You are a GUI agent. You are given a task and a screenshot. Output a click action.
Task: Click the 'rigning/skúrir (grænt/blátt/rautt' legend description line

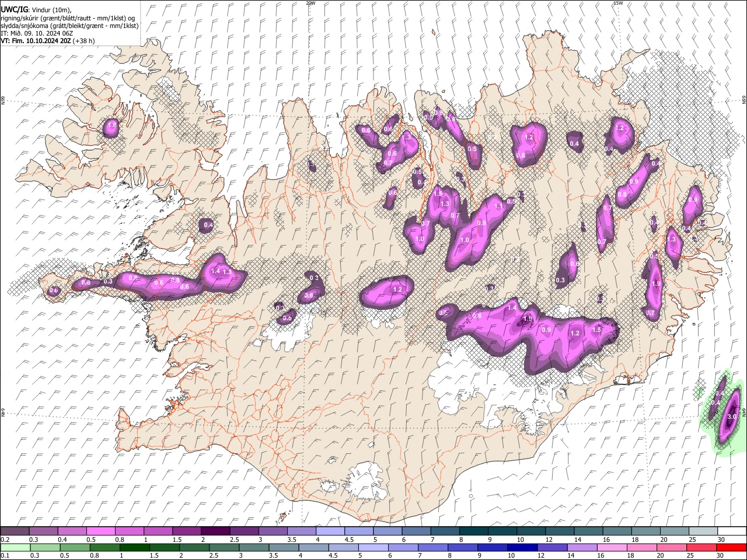(x=68, y=17)
